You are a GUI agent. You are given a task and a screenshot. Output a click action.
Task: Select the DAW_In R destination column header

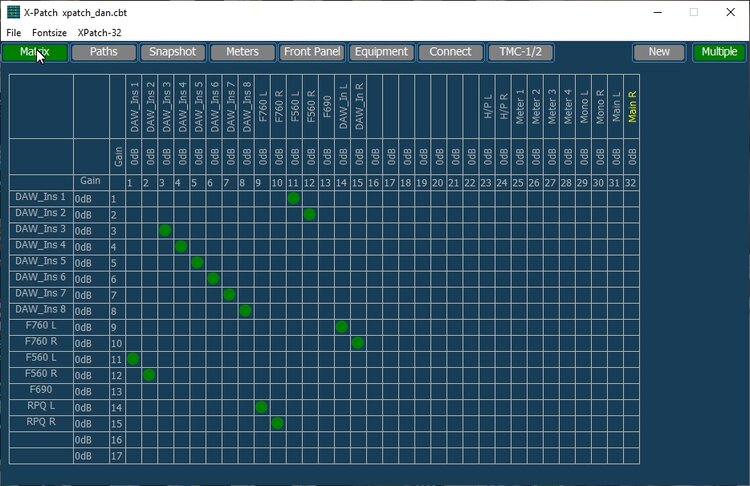point(359,107)
